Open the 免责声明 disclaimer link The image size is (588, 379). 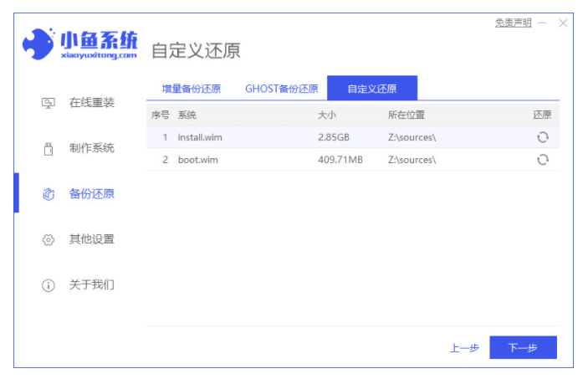click(x=513, y=23)
